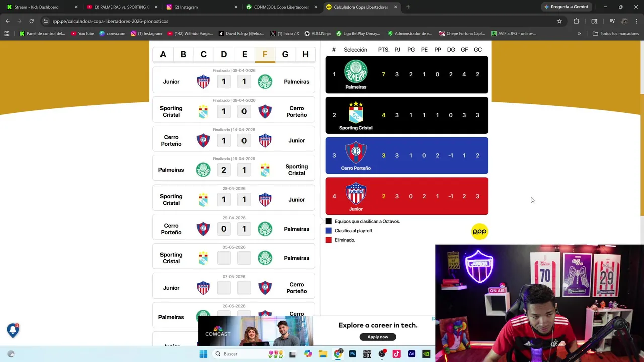
Task: Click the Windows Start button
Action: coord(203,354)
